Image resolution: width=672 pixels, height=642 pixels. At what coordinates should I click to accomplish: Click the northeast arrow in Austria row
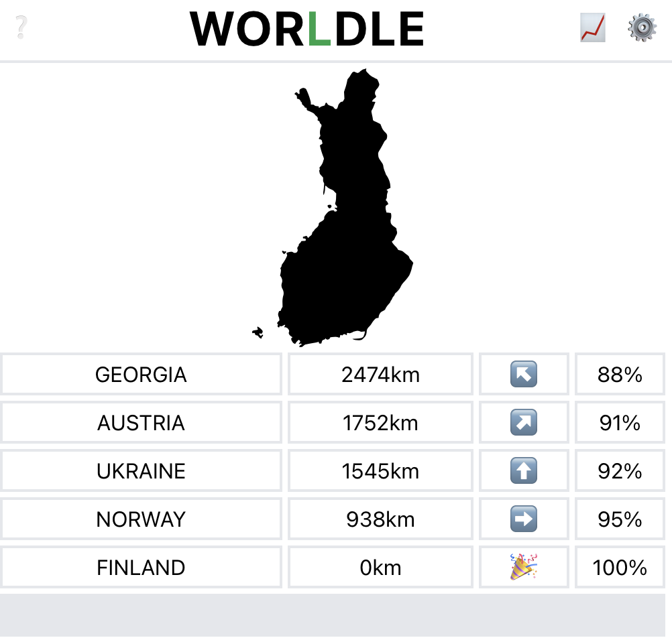[524, 422]
